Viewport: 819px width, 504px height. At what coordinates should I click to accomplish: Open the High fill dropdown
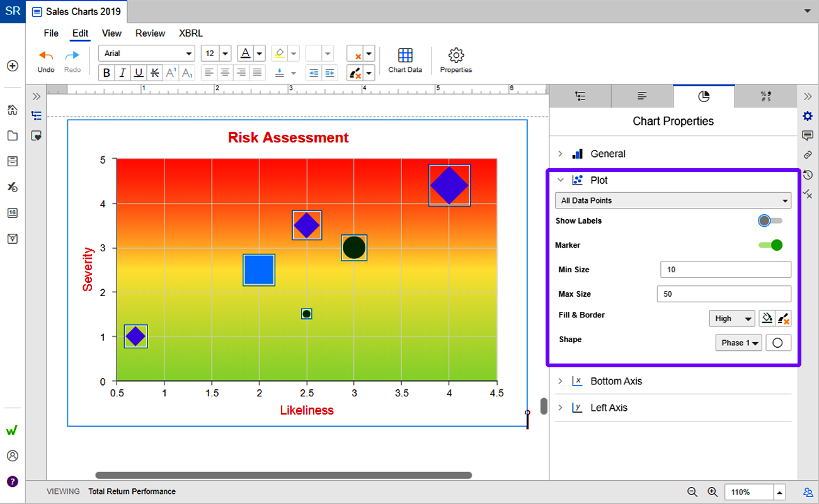tap(731, 318)
